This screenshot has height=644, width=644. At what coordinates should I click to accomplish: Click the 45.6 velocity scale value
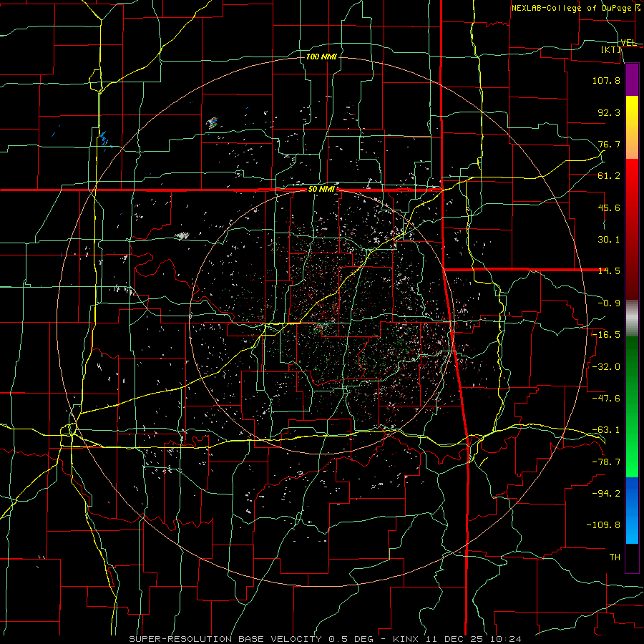click(x=609, y=208)
